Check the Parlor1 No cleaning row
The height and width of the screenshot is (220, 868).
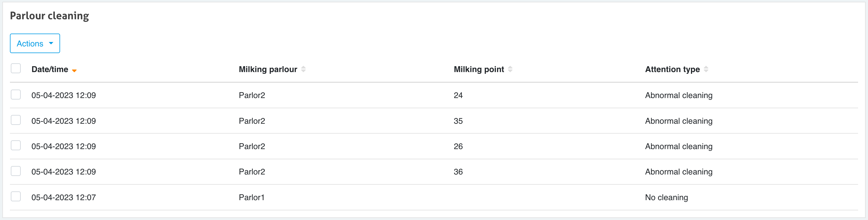16,197
